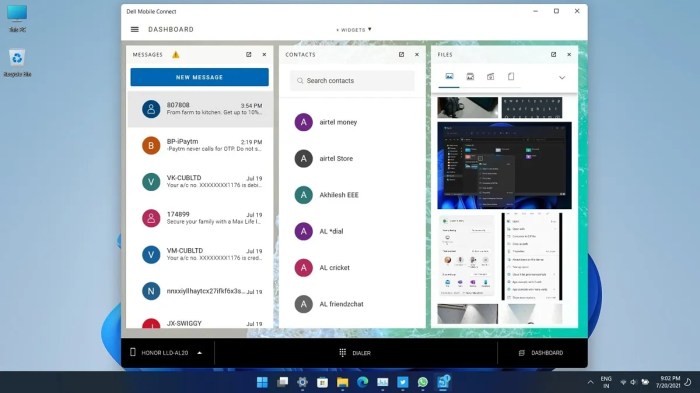This screenshot has height=393, width=700.
Task: Select the airtel money contact
Action: (x=352, y=122)
